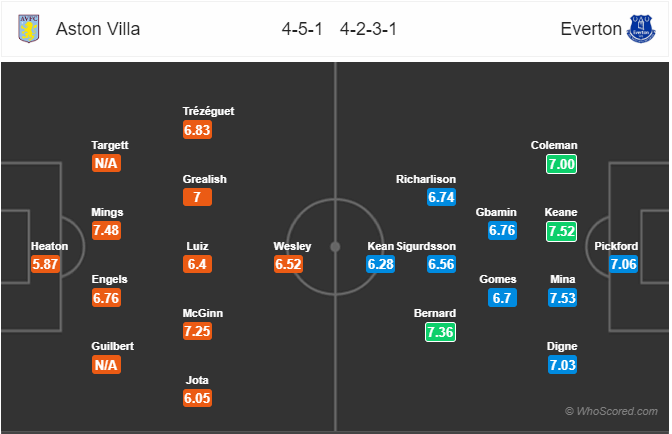Select Jota's 6.05 rating badge
Viewport: 672px width, 434px height.
click(197, 398)
